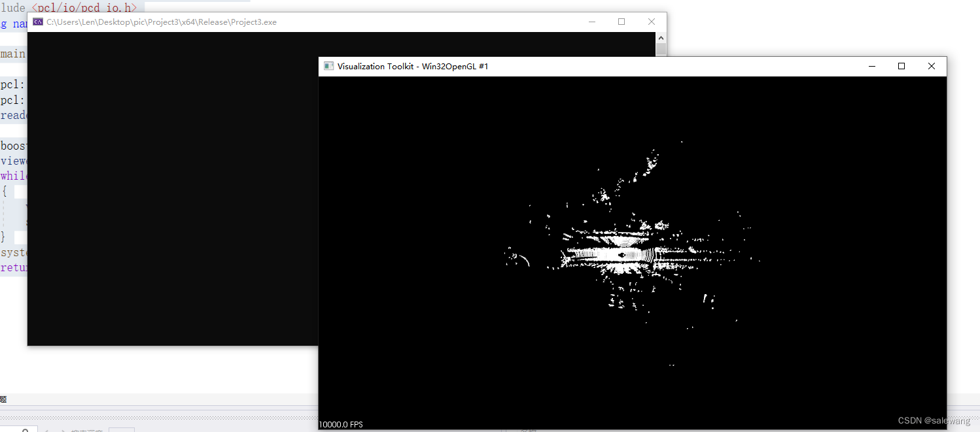Minimize the Visualization Toolkit window
This screenshot has height=432, width=980.
pyautogui.click(x=872, y=66)
